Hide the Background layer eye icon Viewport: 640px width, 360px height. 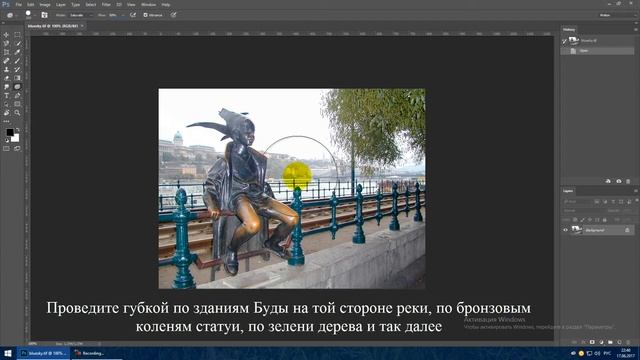click(x=566, y=230)
